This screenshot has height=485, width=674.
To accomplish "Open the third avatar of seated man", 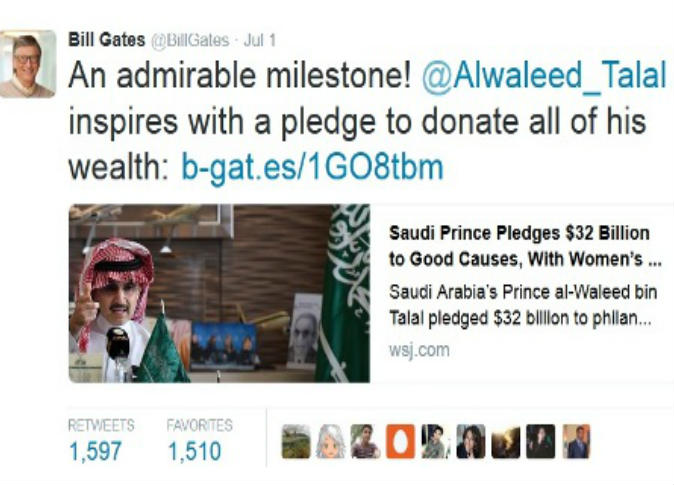I will 366,441.
